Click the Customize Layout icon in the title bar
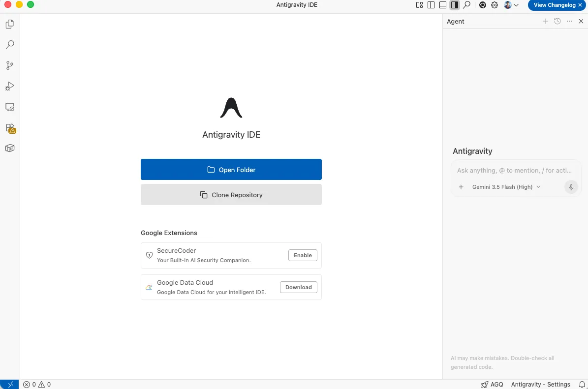 419,5
